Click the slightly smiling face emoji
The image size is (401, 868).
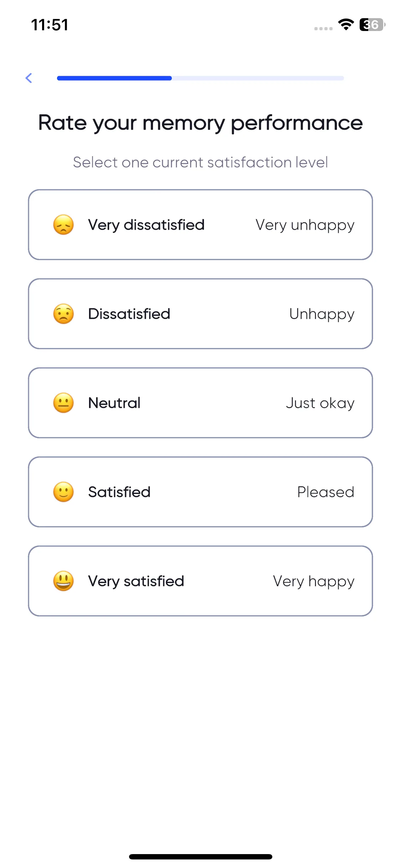pos(63,492)
